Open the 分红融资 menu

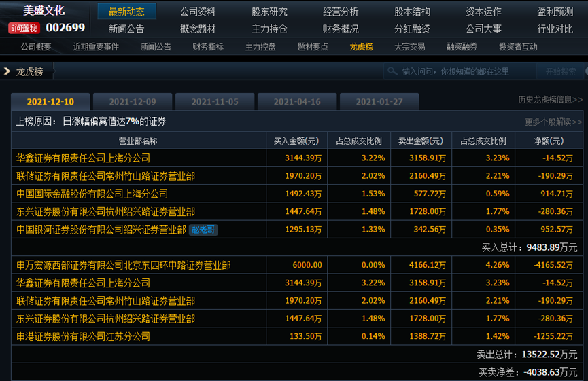point(412,29)
